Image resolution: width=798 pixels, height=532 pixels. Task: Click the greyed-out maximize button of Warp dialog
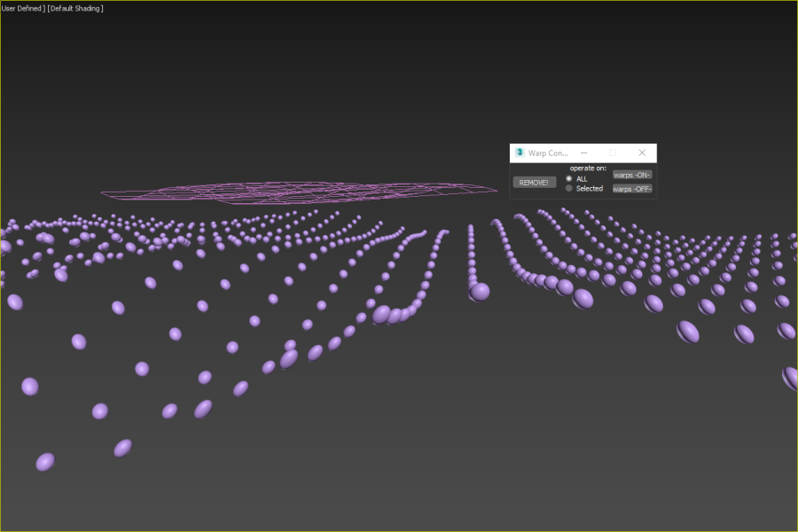pos(612,153)
